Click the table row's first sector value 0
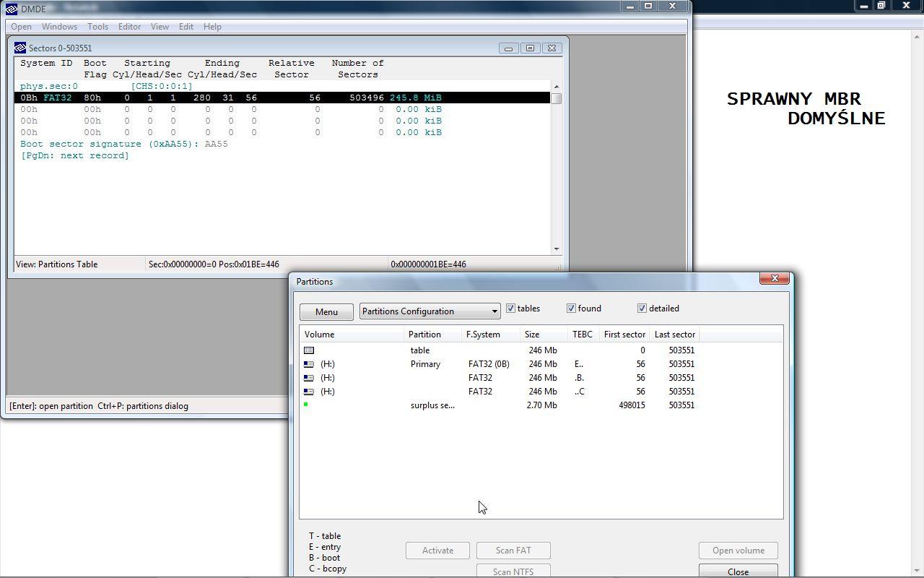 (642, 350)
